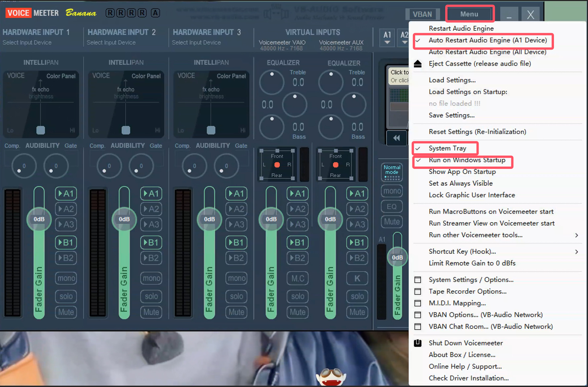Click the Normal mode bus button
Image resolution: width=588 pixels, height=387 pixels.
tap(392, 172)
